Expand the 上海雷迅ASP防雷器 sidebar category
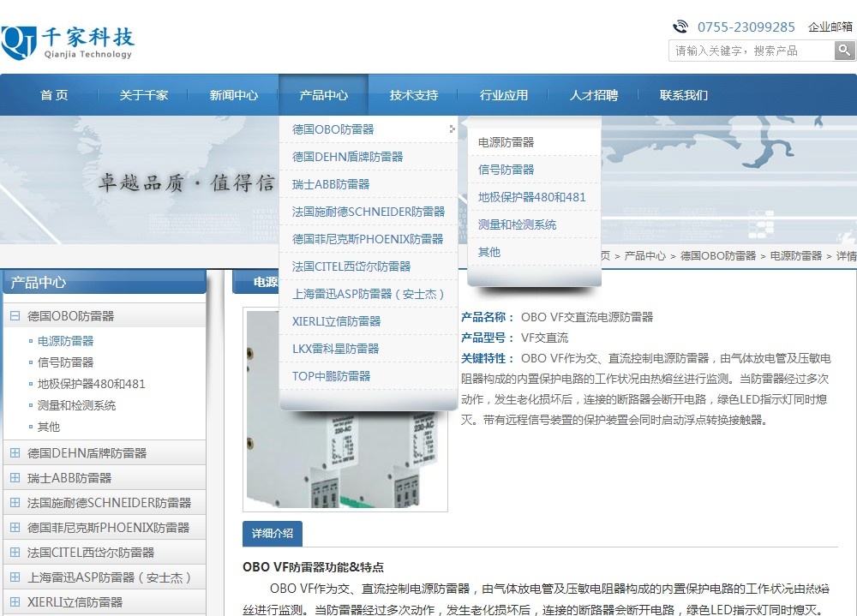Screen dimensions: 857x616 [x=15, y=577]
